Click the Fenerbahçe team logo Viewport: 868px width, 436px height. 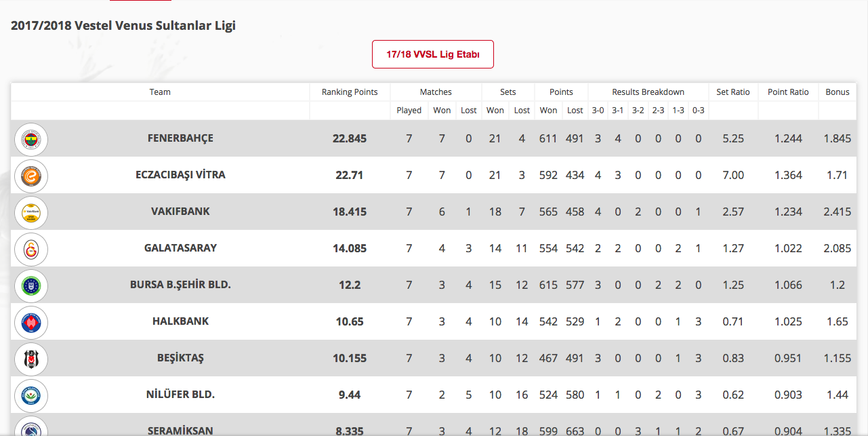tap(31, 139)
